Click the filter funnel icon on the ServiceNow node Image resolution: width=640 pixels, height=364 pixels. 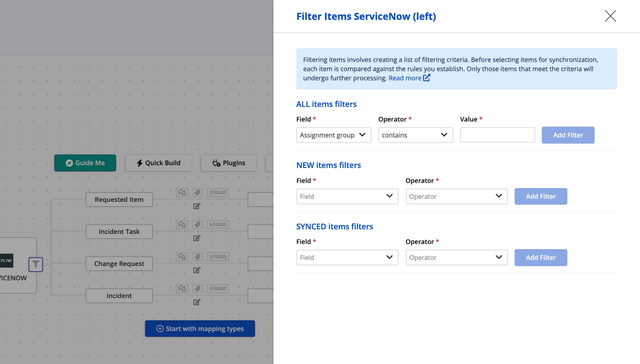click(x=36, y=264)
